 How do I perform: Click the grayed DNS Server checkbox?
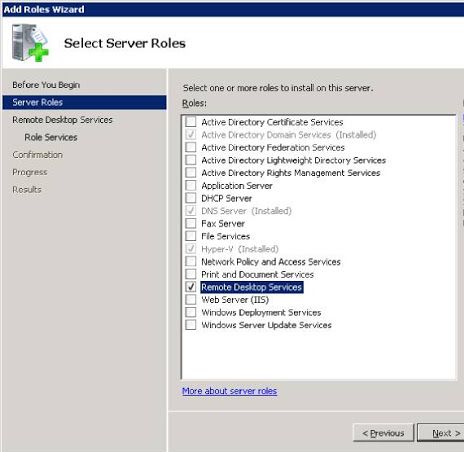point(191,210)
